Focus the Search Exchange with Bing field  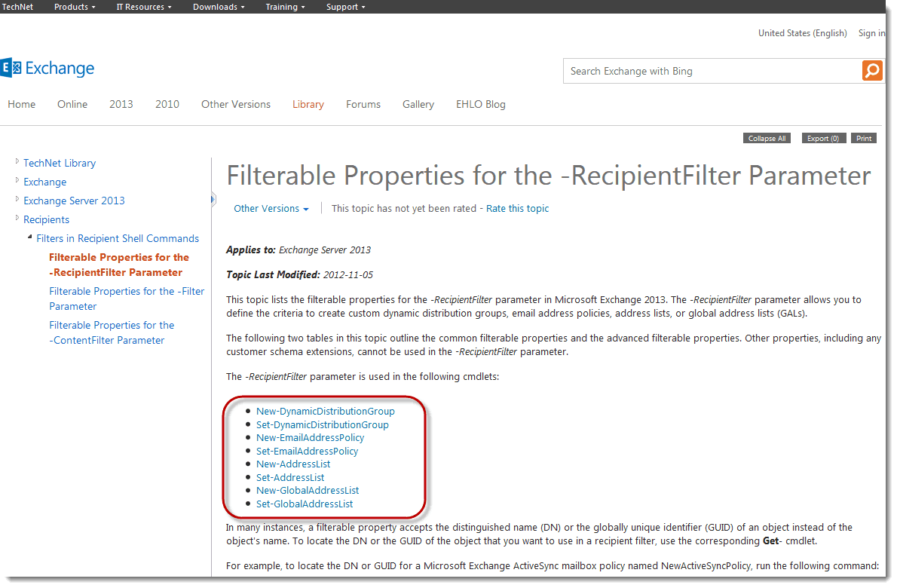[712, 71]
